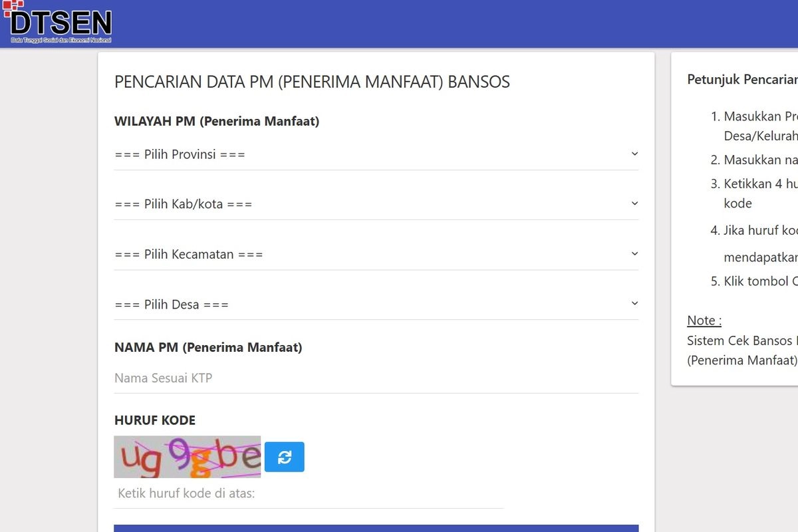Open the Pilih Provinsi dropdown
This screenshot has height=532, width=798.
376,154
